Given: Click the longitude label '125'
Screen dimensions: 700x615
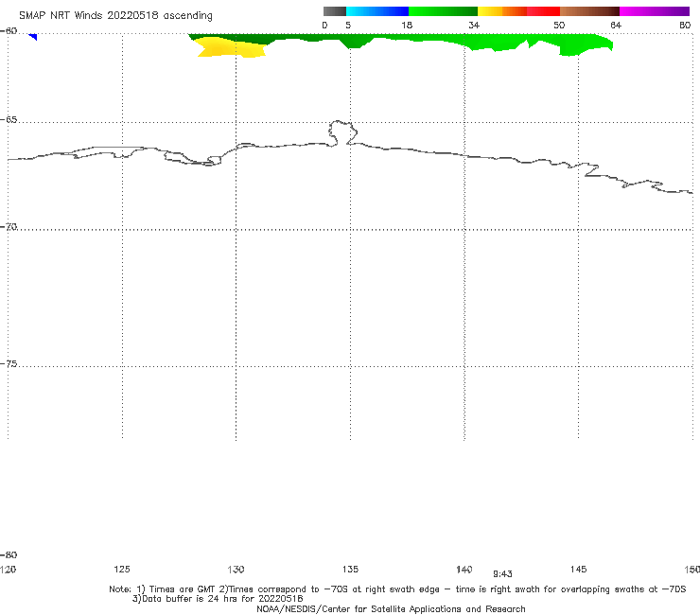Looking at the screenshot, I should (122, 569).
